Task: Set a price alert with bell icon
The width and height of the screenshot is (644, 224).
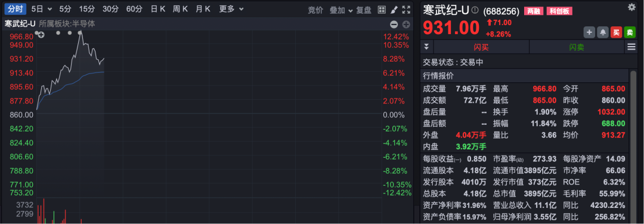Action: 603,32
